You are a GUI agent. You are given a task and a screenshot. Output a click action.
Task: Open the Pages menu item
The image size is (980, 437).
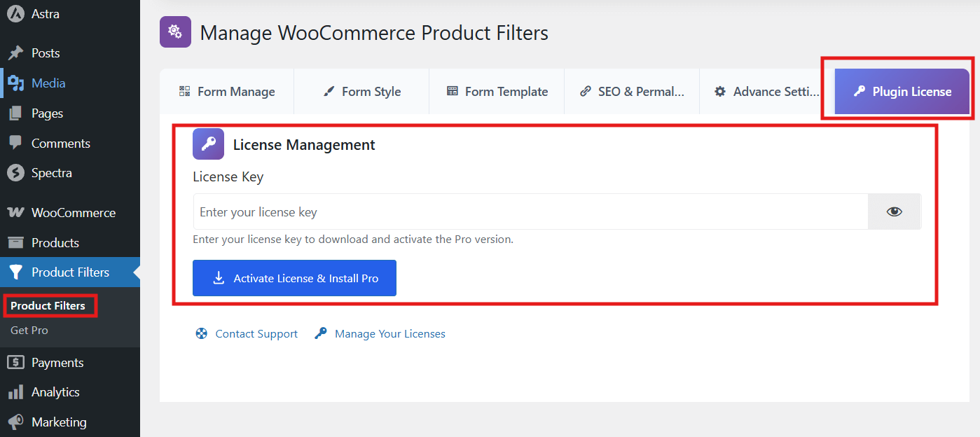coord(70,113)
